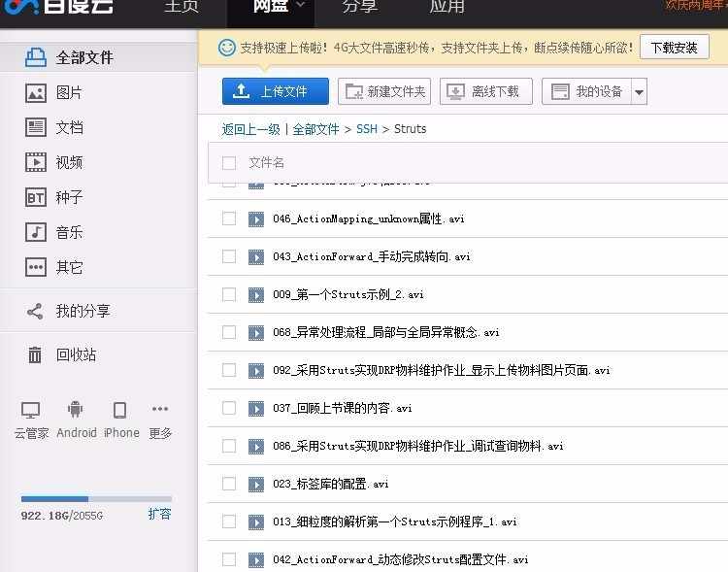Click the 云管家 desktop client icon
The height and width of the screenshot is (572, 728).
31,410
